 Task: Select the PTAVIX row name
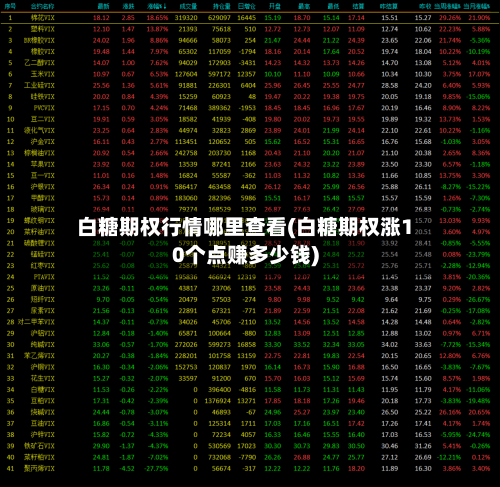tap(44, 277)
